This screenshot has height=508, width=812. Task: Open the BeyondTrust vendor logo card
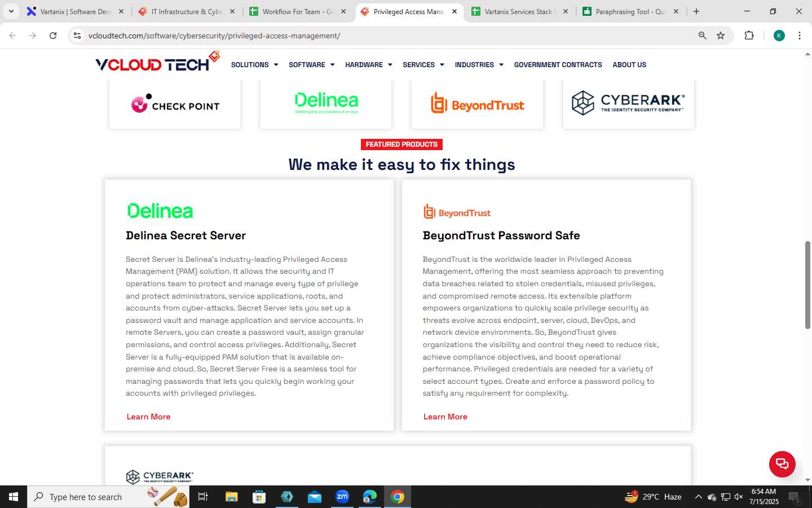[x=477, y=104]
